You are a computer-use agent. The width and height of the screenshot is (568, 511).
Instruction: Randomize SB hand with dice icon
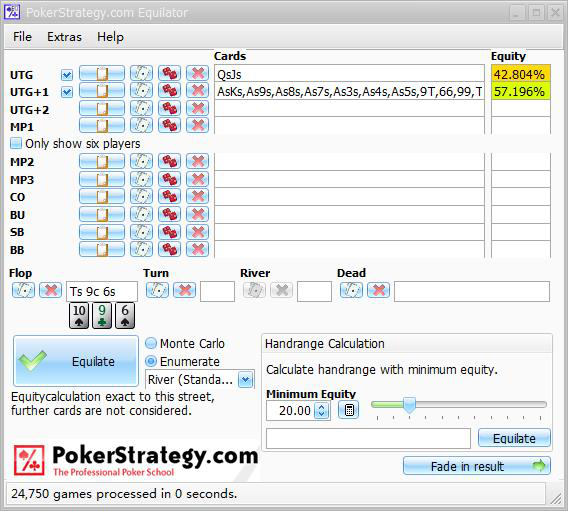point(170,232)
